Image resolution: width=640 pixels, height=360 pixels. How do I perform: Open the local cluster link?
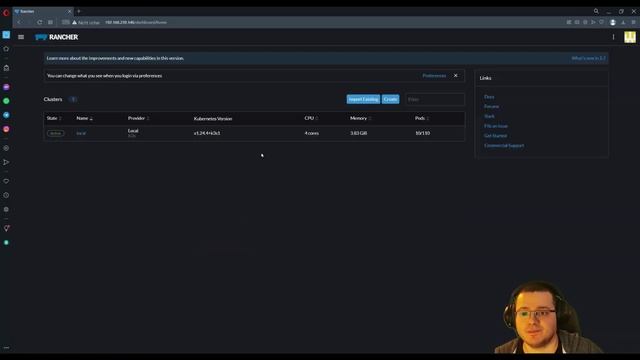pyautogui.click(x=81, y=133)
